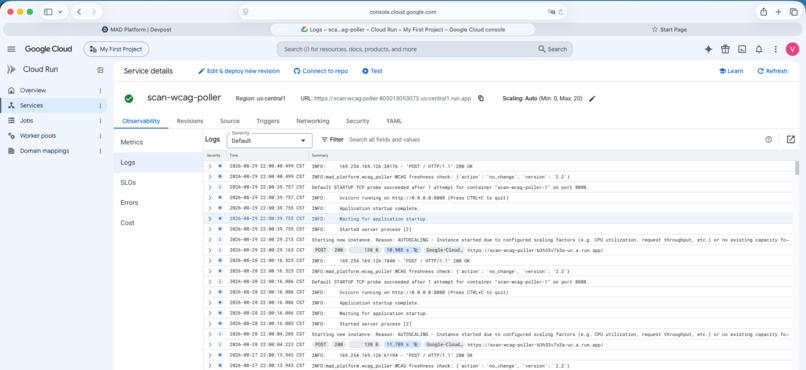Click the Gemini sparkle icon in header
806x370 pixels.
point(708,49)
